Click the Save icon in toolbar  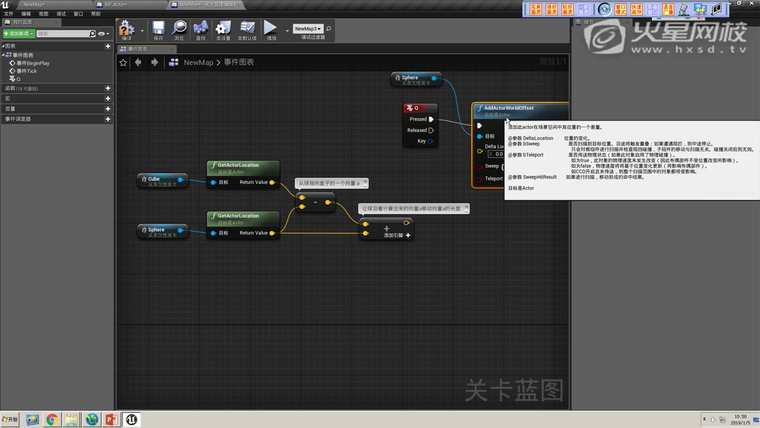pos(158,28)
